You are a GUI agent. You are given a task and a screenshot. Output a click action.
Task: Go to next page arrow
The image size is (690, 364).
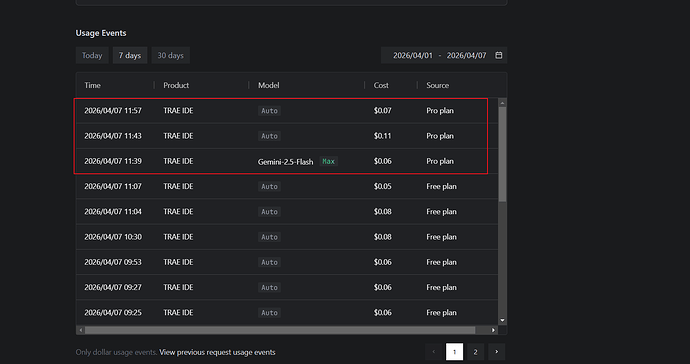tap(497, 352)
